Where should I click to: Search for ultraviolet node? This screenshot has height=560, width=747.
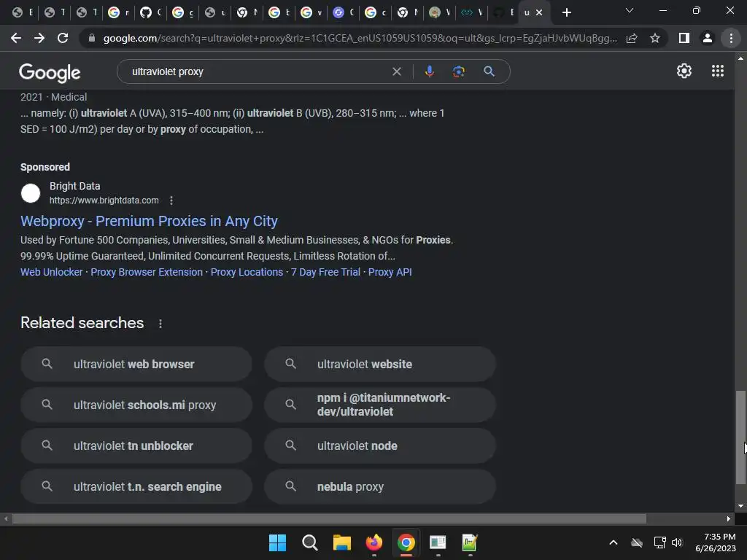[x=380, y=446]
